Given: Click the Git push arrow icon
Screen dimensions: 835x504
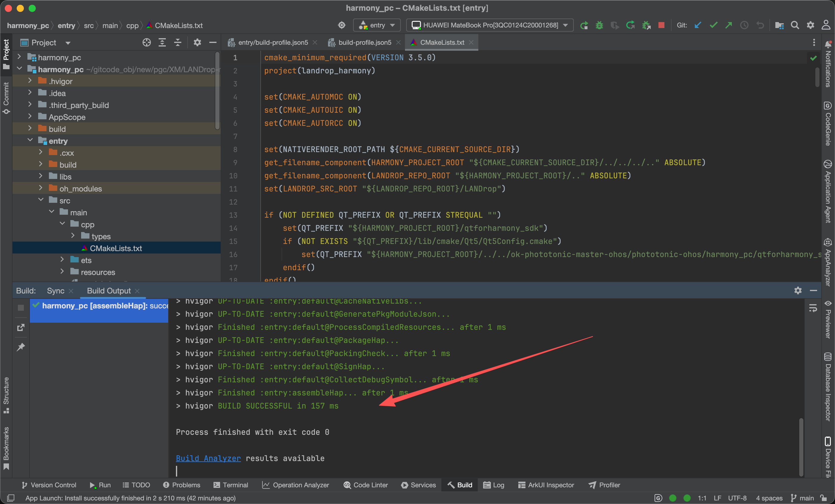Looking at the screenshot, I should pos(729,25).
